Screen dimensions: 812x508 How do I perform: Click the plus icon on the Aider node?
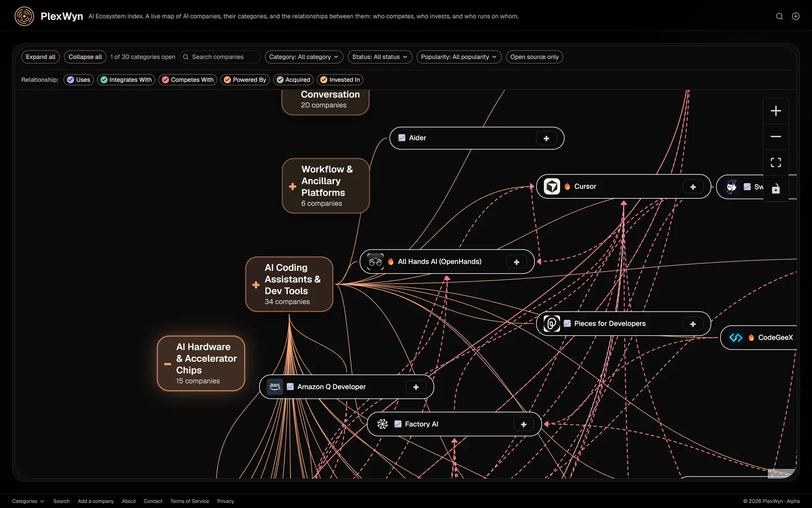click(546, 138)
